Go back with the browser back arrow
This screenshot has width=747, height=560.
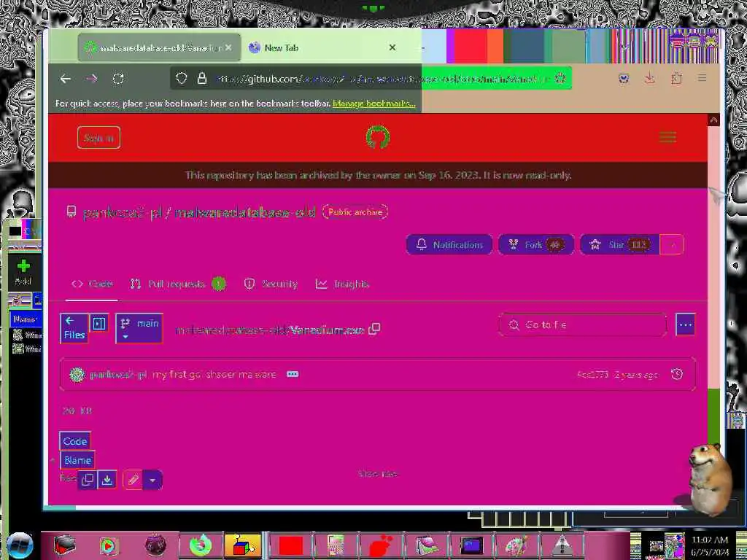point(66,79)
